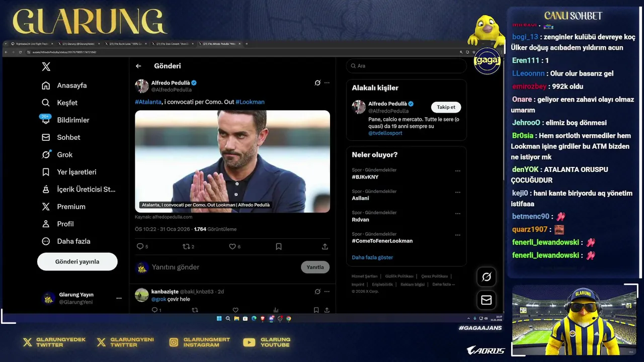Click the Yanıtla button
644x362 pixels.
315,267
